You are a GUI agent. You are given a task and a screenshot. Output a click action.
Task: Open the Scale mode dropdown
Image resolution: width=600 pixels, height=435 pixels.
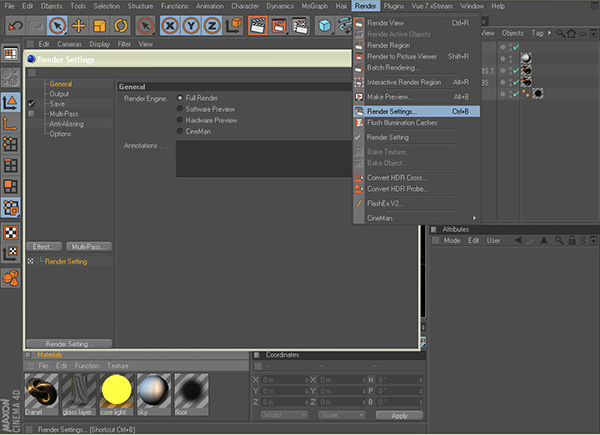(x=342, y=415)
